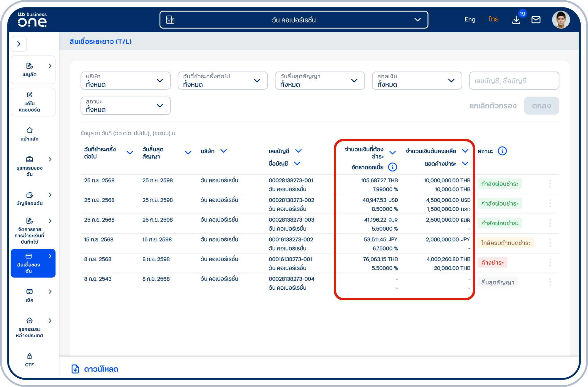
Task: Open three-dot menu for account 00028138273-001
Action: tap(550, 184)
